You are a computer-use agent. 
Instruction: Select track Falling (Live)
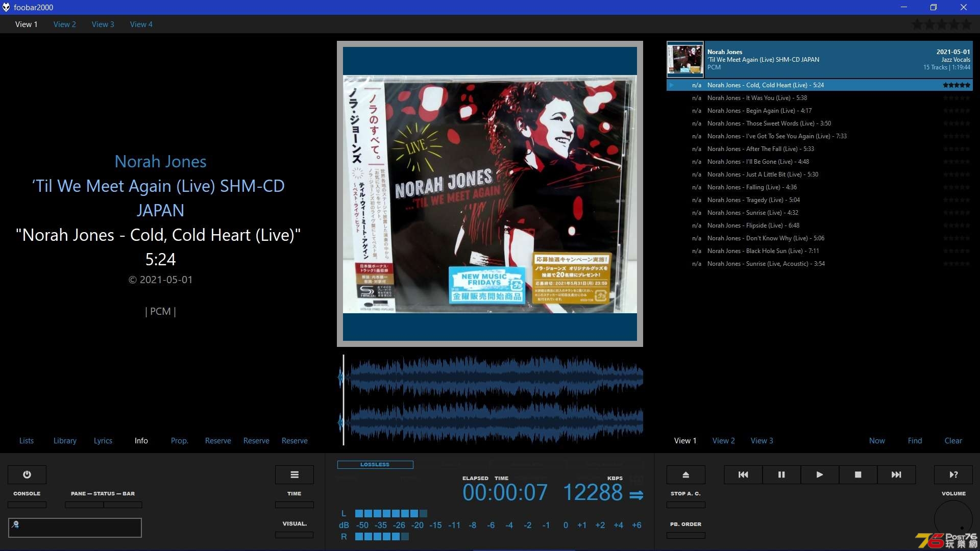pyautogui.click(x=820, y=187)
